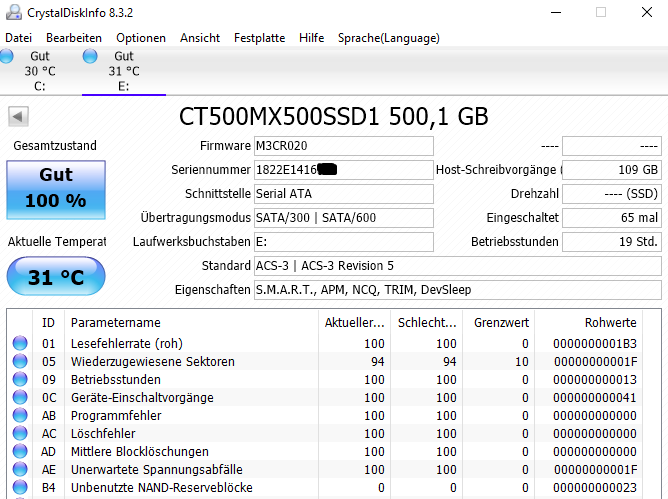Select the Programmfehler parameter name
This screenshot has width=668, height=499.
[x=116, y=415]
